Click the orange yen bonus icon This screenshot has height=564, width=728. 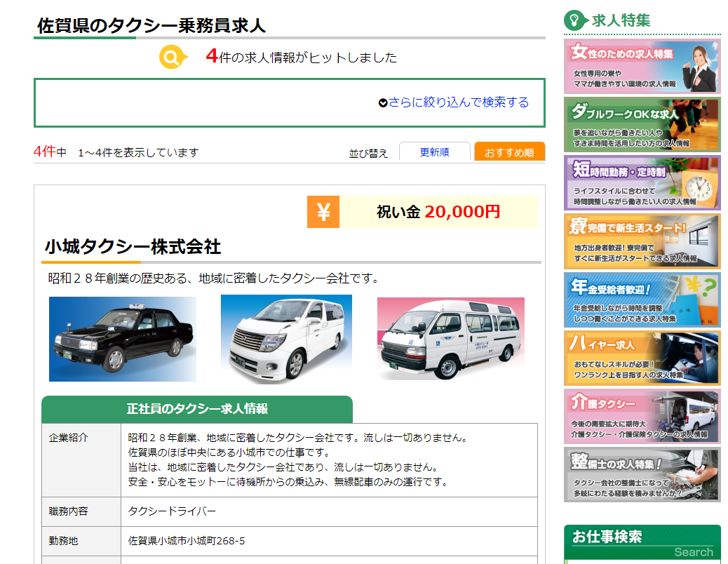point(323,212)
